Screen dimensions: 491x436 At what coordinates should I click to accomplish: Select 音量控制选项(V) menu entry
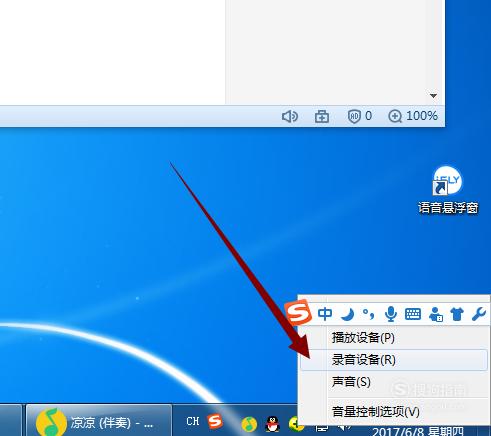tap(394, 412)
